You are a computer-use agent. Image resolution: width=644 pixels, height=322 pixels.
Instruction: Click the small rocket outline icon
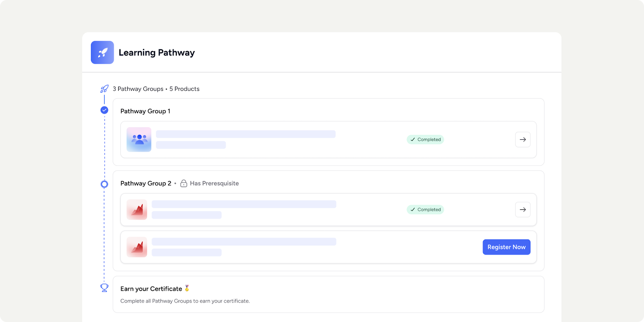[x=104, y=89]
